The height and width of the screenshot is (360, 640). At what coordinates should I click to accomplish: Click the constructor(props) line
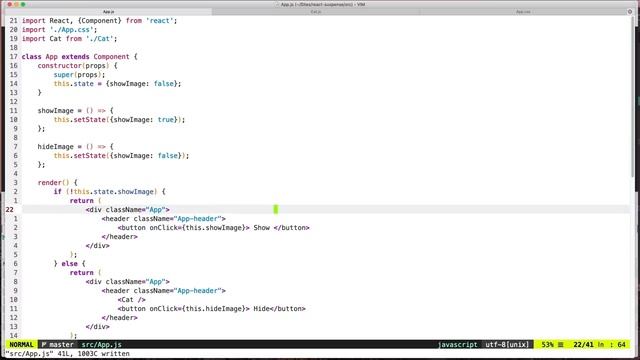click(77, 65)
